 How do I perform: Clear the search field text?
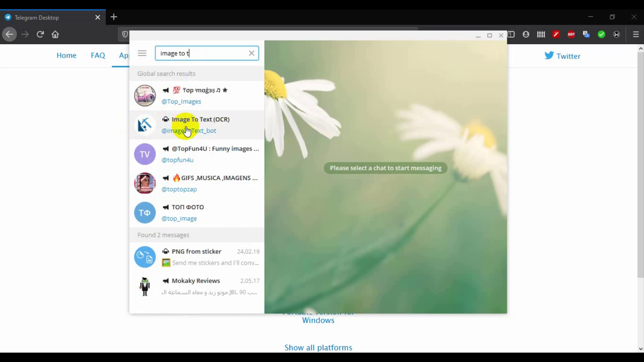(x=252, y=53)
